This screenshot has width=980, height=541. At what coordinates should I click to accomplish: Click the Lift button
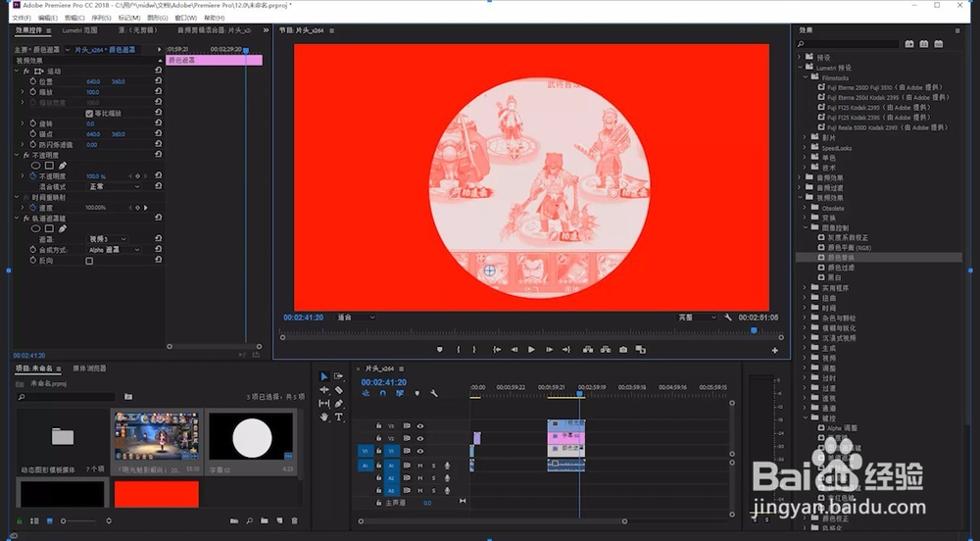pos(588,350)
